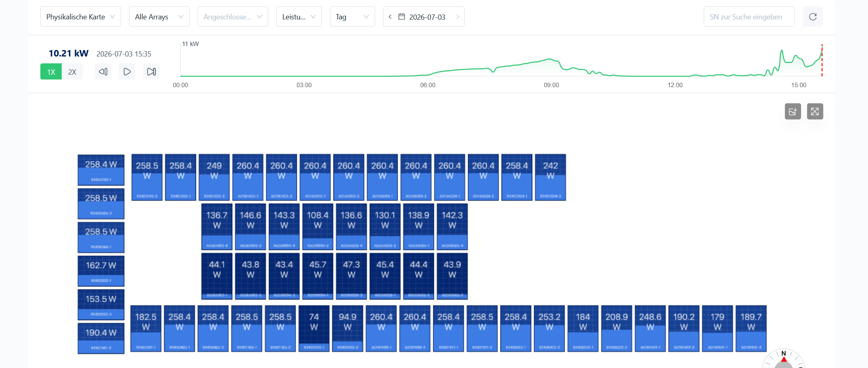Set playback speed to 1X
The image size is (868, 368).
(51, 72)
